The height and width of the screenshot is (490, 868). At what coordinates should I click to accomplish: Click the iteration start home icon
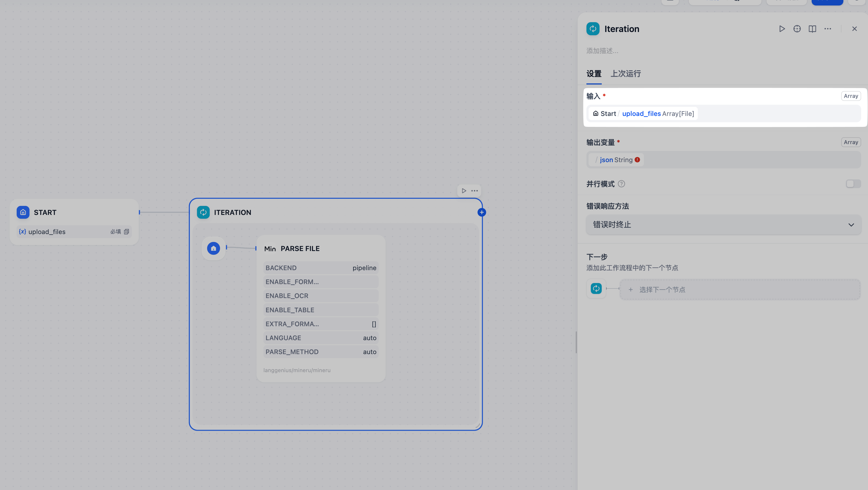213,249
